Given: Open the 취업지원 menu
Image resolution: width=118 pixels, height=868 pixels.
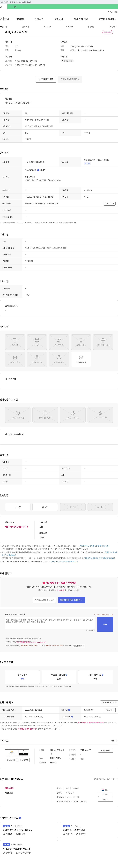Looking at the screenshot, I should point(39,19).
